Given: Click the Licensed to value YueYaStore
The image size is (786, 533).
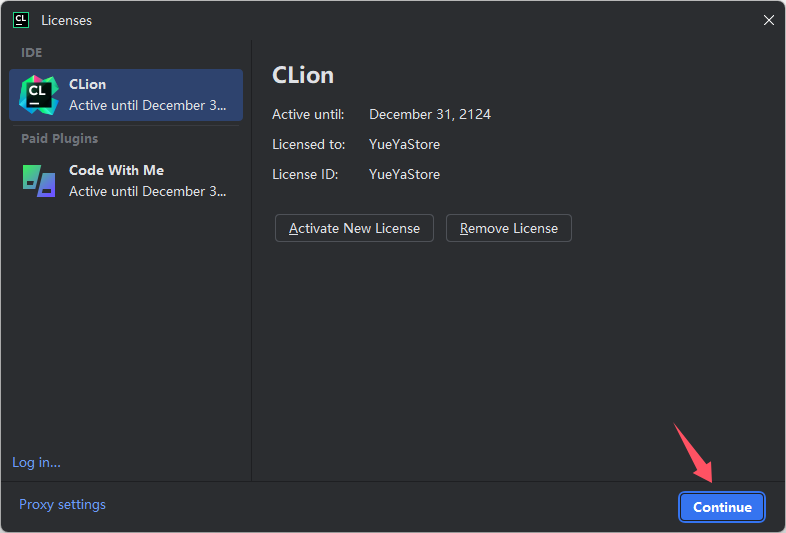Looking at the screenshot, I should (x=404, y=144).
